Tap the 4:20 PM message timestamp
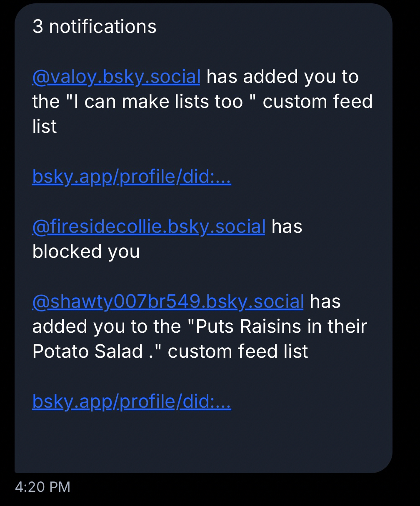 click(42, 487)
